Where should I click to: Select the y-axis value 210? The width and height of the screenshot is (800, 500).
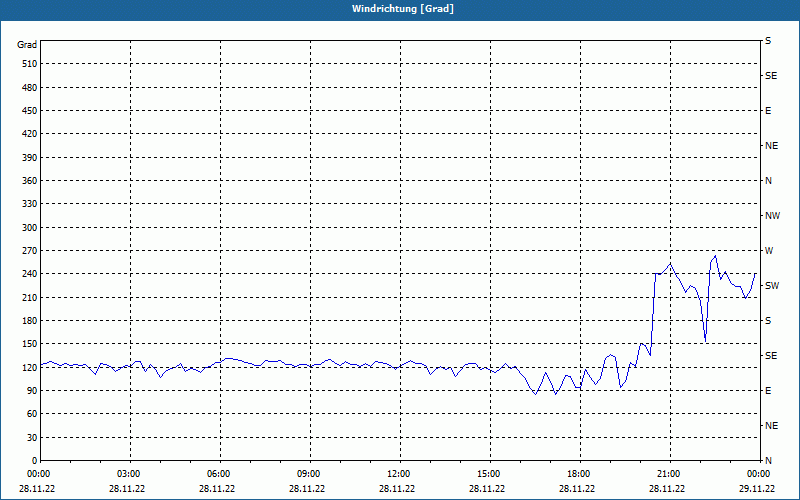(x=30, y=297)
